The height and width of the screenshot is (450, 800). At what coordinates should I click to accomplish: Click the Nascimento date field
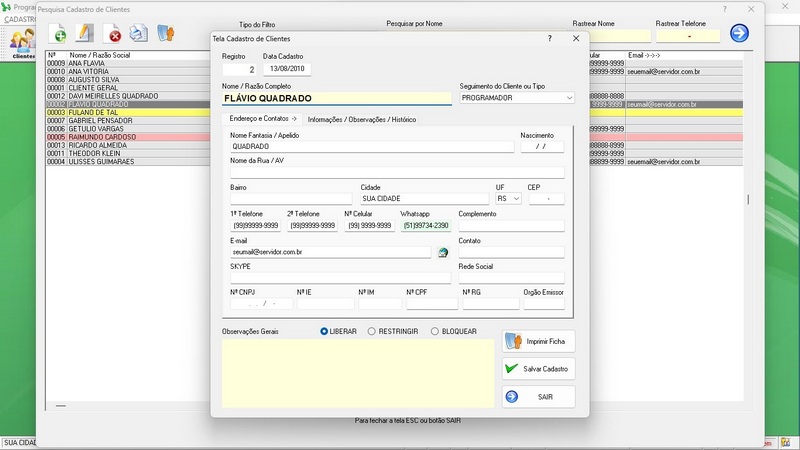[x=542, y=146]
